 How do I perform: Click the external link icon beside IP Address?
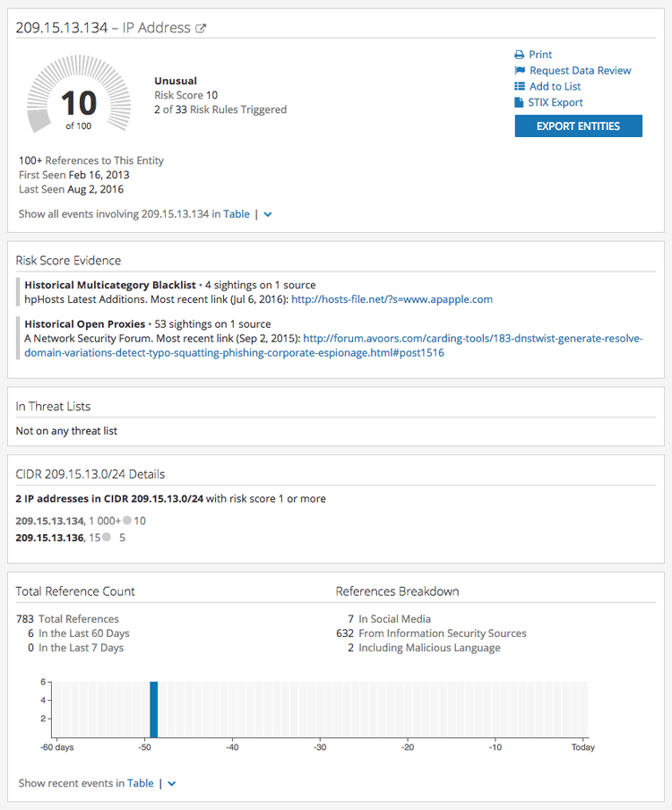(x=202, y=29)
